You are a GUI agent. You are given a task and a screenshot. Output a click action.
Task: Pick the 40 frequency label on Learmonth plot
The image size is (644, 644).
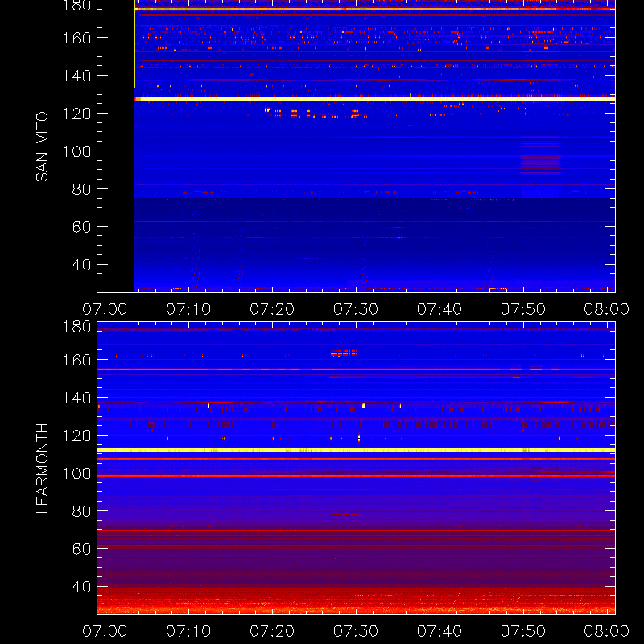point(81,587)
